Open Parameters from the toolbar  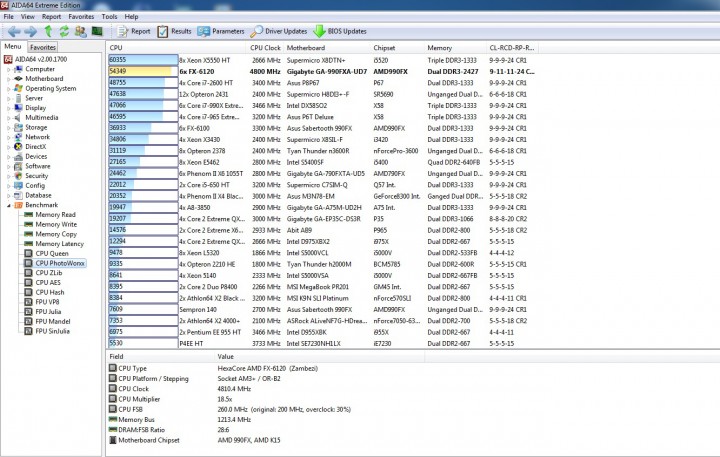pyautogui.click(x=221, y=31)
